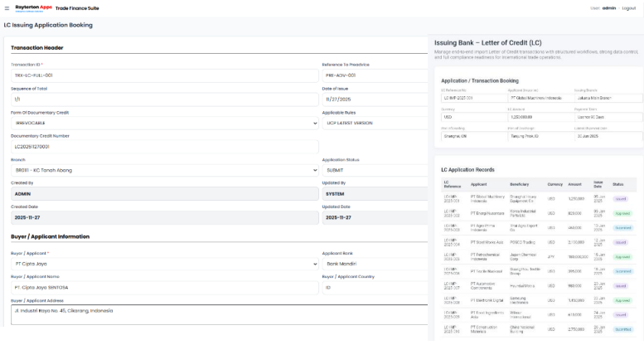The height and width of the screenshot is (345, 644).
Task: Click Submitted status for PT Tekstil Nasional
Action: point(623,271)
